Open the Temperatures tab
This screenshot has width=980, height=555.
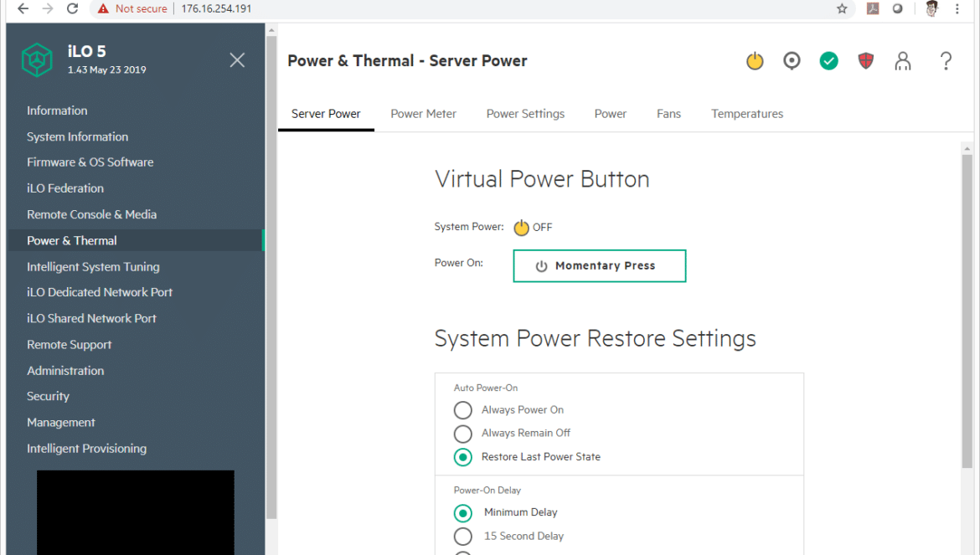[x=747, y=114]
